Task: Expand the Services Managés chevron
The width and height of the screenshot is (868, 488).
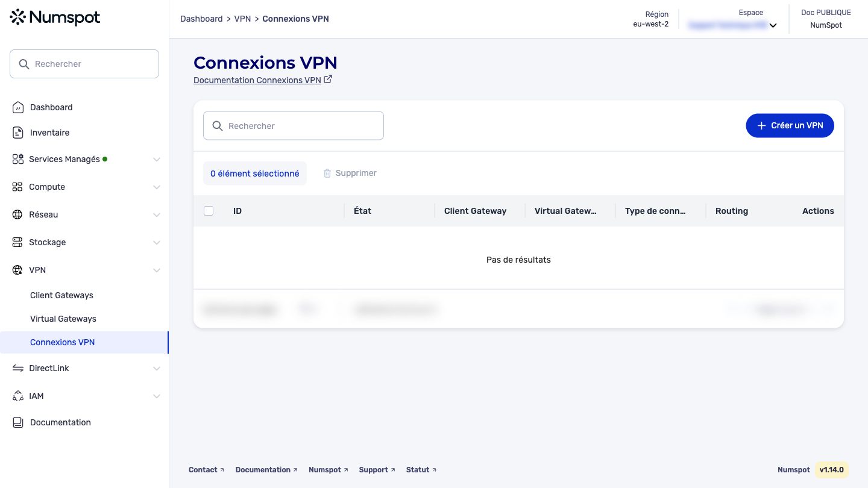Action: (157, 160)
